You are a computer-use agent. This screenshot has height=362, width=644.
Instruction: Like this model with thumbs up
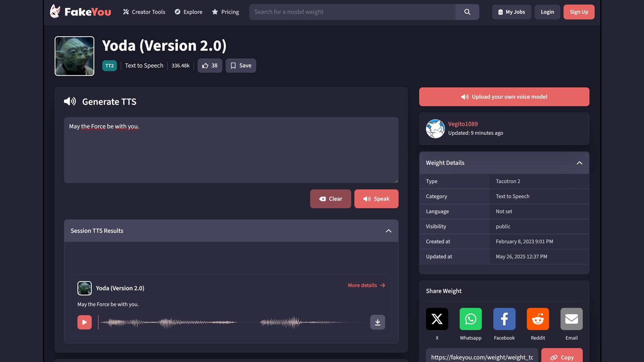pos(210,66)
